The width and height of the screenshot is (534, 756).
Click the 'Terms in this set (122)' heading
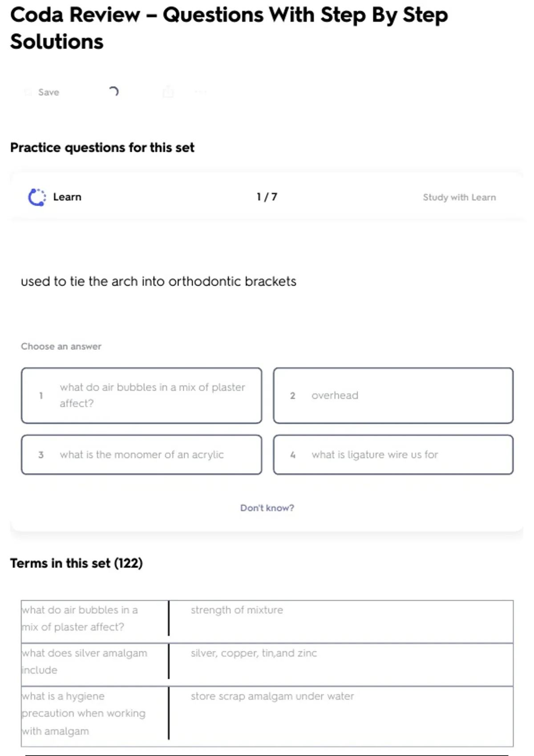(77, 563)
